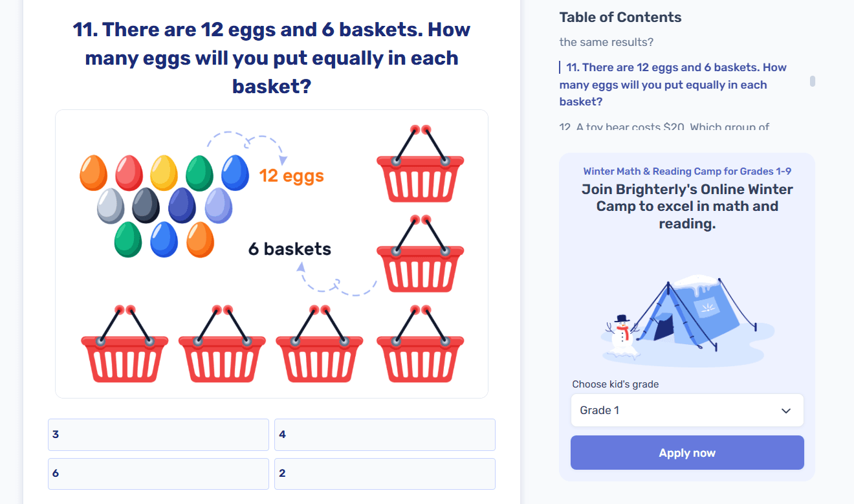
Task: Click the yellow egg
Action: pos(164,173)
